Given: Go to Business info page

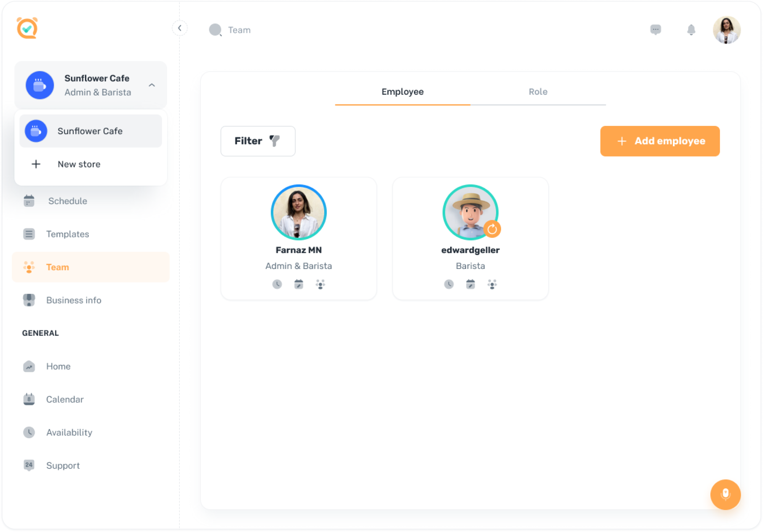Looking at the screenshot, I should [x=74, y=300].
